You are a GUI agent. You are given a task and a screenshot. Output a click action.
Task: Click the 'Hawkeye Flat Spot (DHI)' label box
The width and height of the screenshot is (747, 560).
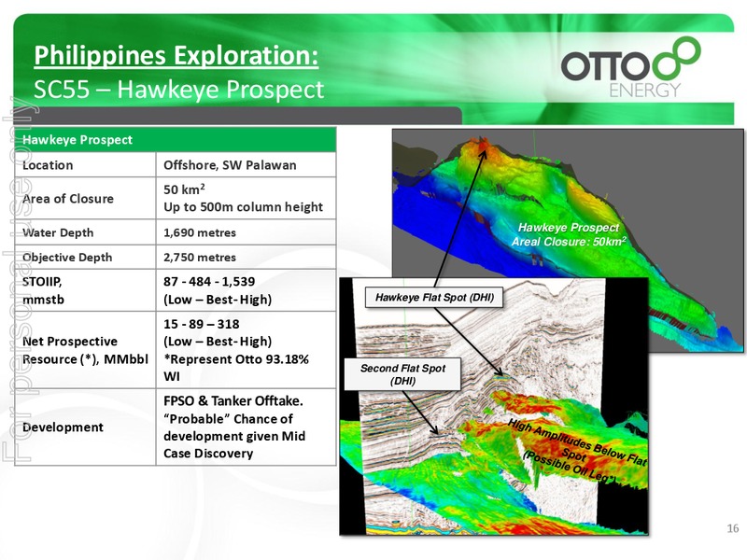pyautogui.click(x=434, y=298)
